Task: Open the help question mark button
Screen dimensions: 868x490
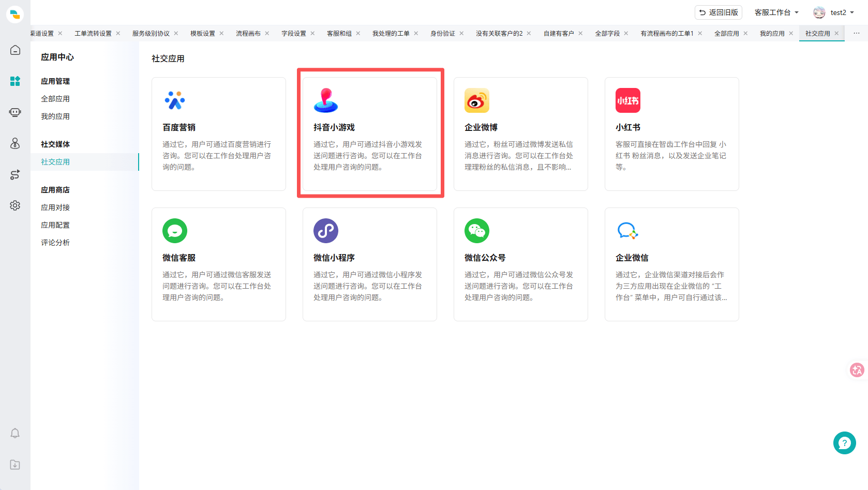Action: point(845,443)
